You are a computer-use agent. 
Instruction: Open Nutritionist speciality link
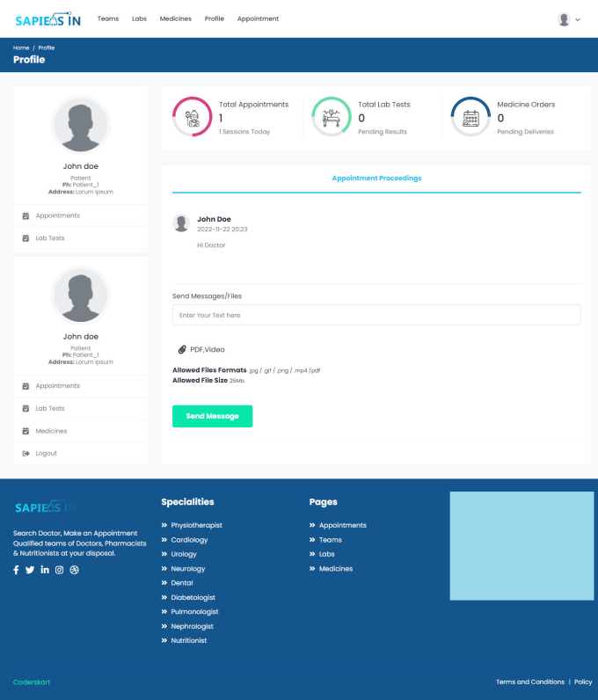click(189, 640)
